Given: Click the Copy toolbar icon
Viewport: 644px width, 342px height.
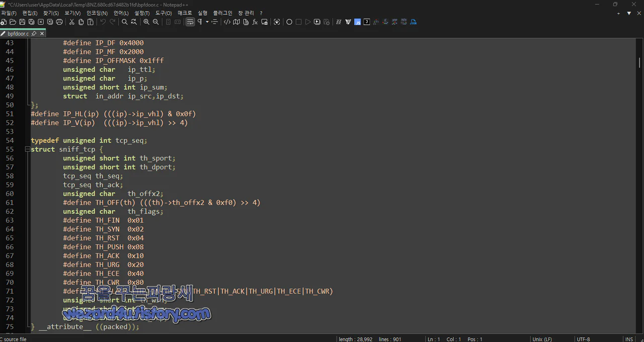Looking at the screenshot, I should point(81,22).
